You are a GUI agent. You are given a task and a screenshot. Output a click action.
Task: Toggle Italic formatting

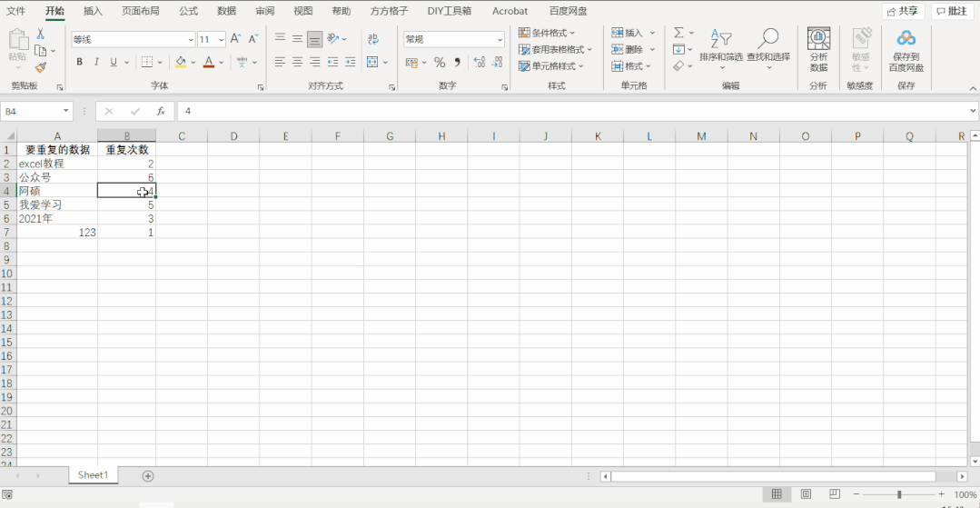coord(96,62)
